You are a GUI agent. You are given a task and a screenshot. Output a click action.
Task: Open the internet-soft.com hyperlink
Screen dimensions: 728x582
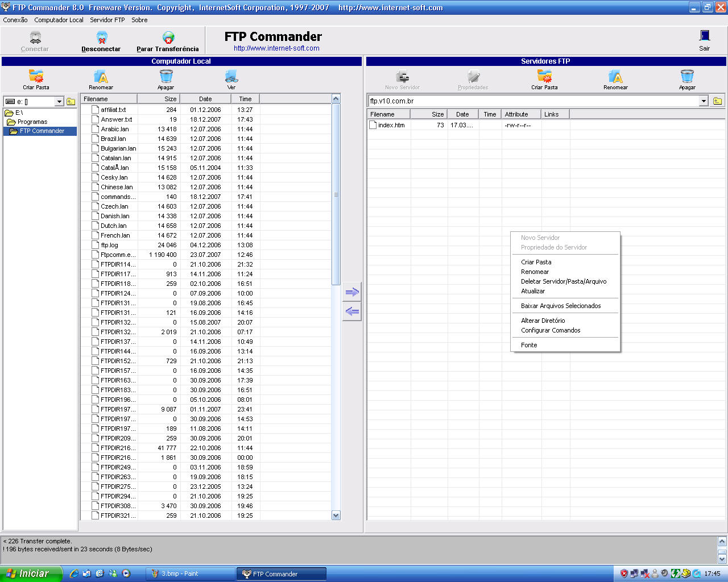coord(276,48)
